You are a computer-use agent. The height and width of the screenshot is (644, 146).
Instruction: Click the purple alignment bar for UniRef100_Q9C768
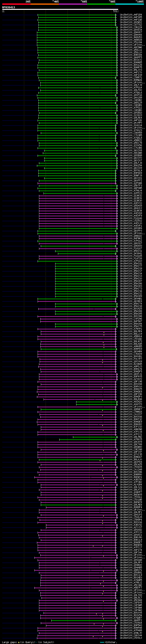tap(77, 445)
